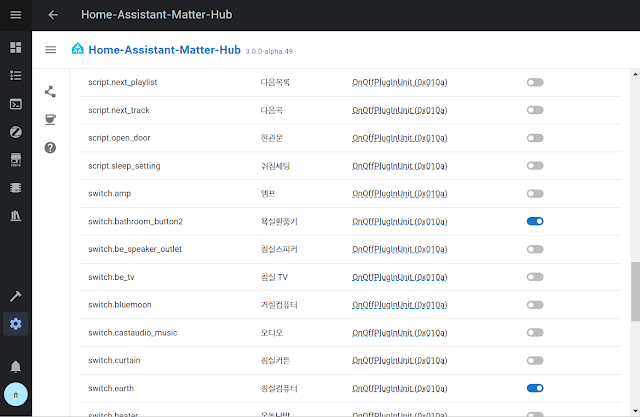The width and height of the screenshot is (640, 417).
Task: Select the script.open_door entity text
Action: [x=119, y=138]
